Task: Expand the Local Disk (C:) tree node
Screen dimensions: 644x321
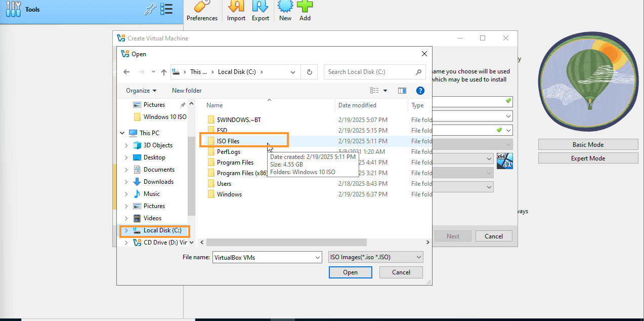Action: click(126, 230)
